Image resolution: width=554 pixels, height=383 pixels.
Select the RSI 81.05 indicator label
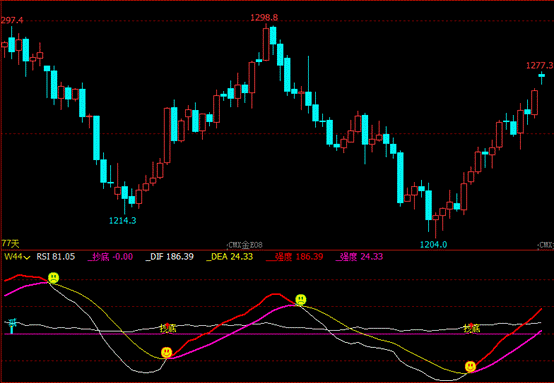pyautogui.click(x=56, y=257)
